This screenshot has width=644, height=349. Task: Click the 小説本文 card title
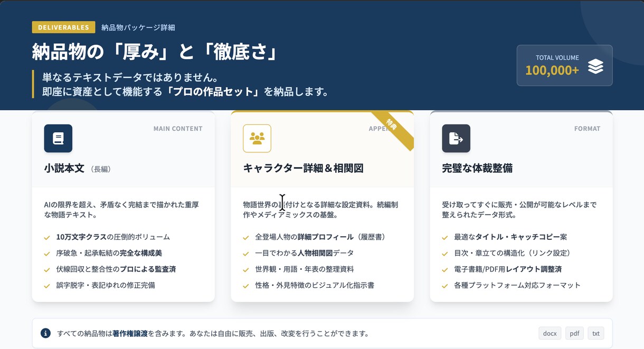(64, 168)
